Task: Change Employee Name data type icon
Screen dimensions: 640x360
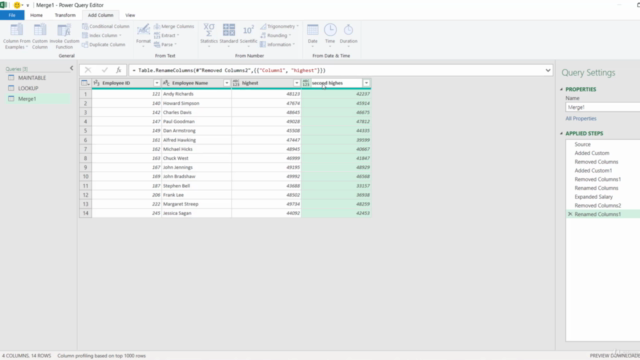Action: tap(166, 83)
